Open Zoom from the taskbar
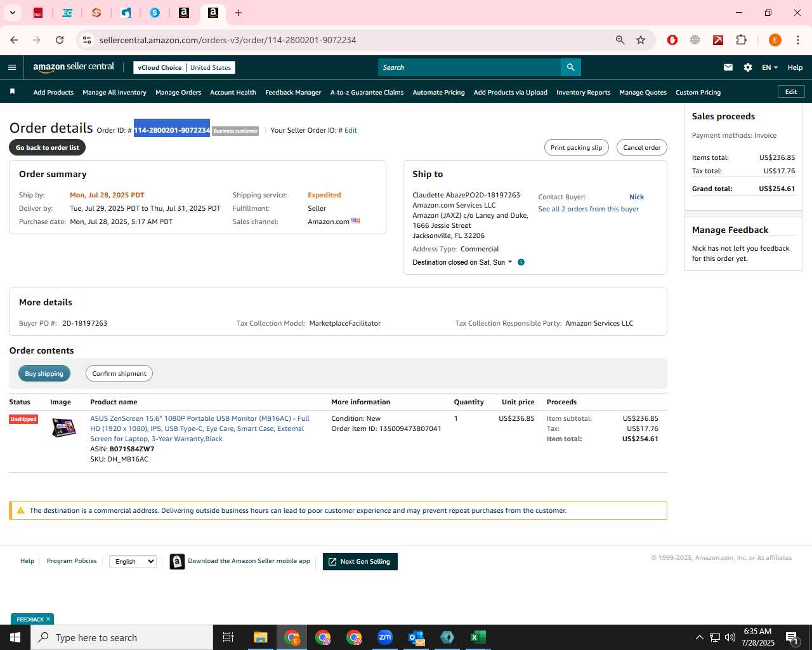The height and width of the screenshot is (650, 812). click(385, 637)
